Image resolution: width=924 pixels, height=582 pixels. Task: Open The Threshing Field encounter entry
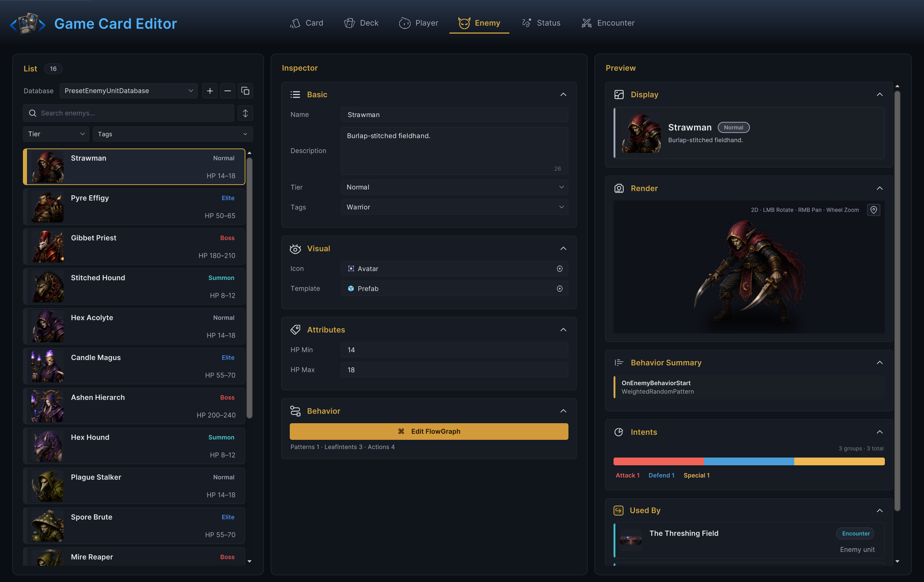pos(749,541)
